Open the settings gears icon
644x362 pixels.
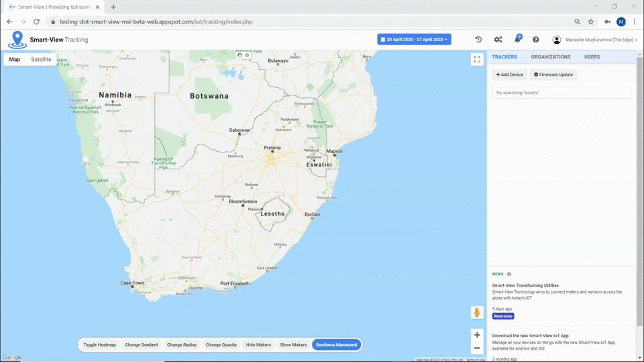click(498, 40)
